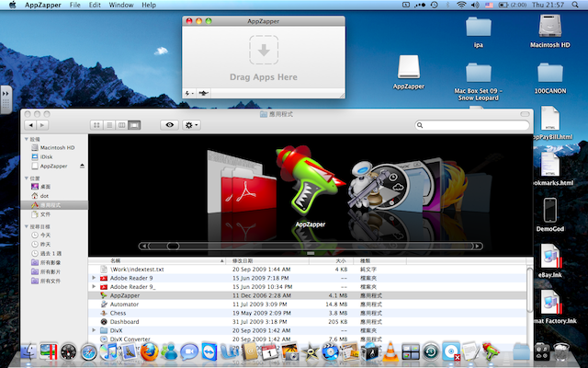
Task: Click the Finder list vertical scrollbar
Action: pos(529,289)
